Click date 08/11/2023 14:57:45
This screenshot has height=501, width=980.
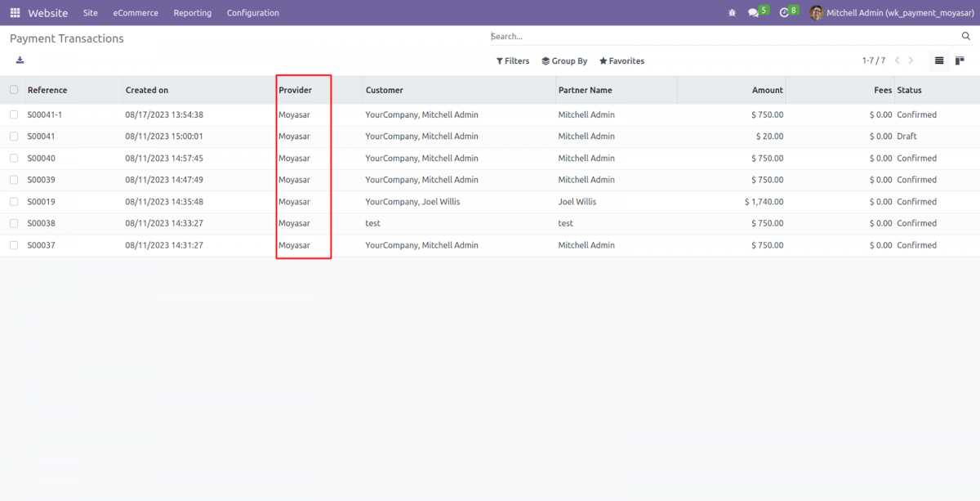164,158
